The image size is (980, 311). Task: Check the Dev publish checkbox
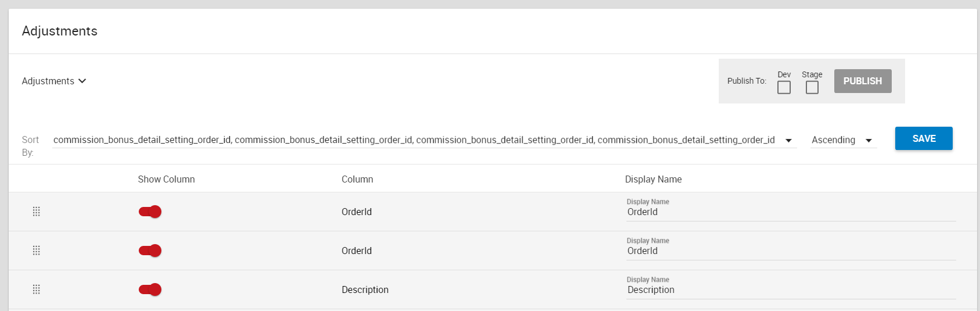point(784,87)
